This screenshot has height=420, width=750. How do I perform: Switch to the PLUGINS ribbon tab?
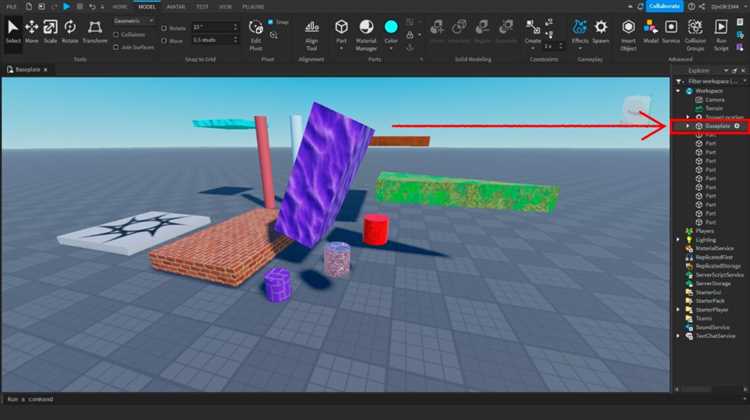click(253, 7)
